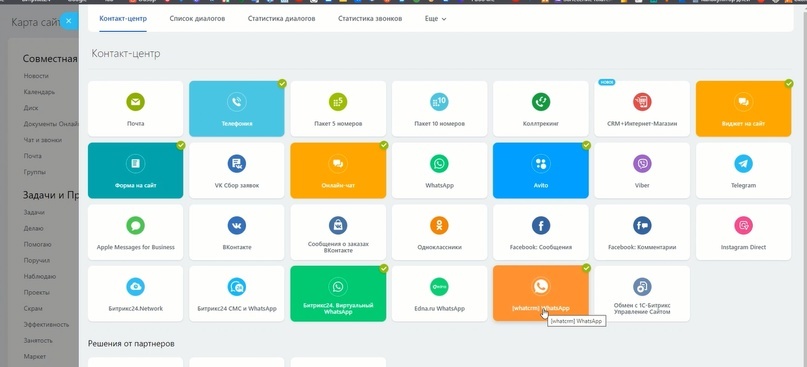
Task: Open the Instagram Direct tile
Action: pos(743,232)
